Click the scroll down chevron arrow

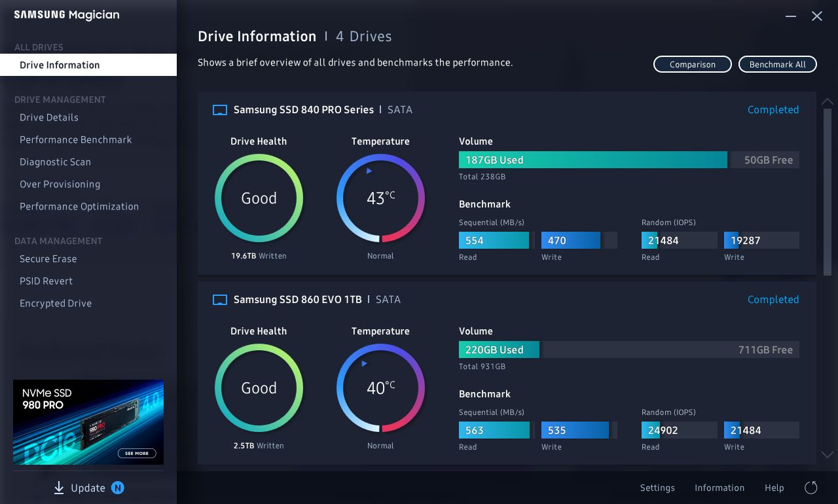click(828, 454)
